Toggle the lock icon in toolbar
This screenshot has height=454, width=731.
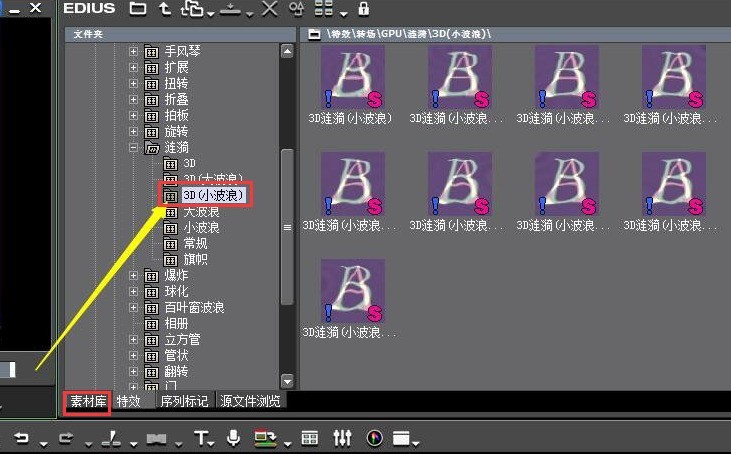coord(364,8)
